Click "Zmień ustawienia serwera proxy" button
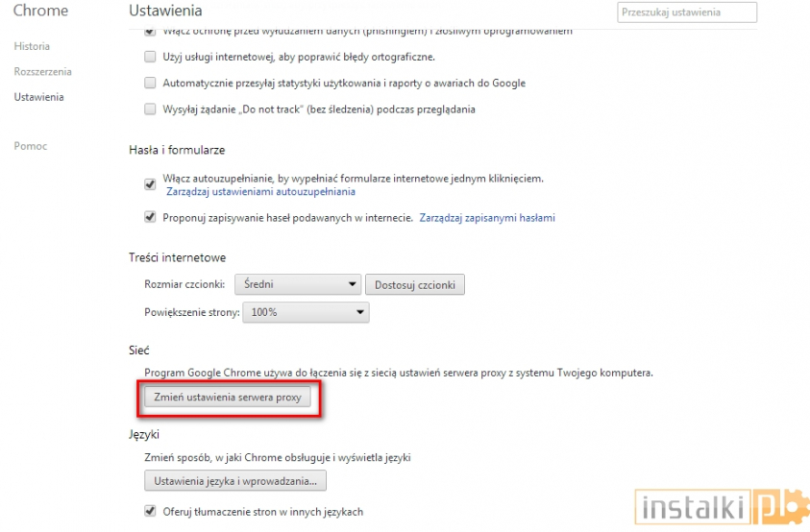This screenshot has width=810, height=532. (x=228, y=398)
